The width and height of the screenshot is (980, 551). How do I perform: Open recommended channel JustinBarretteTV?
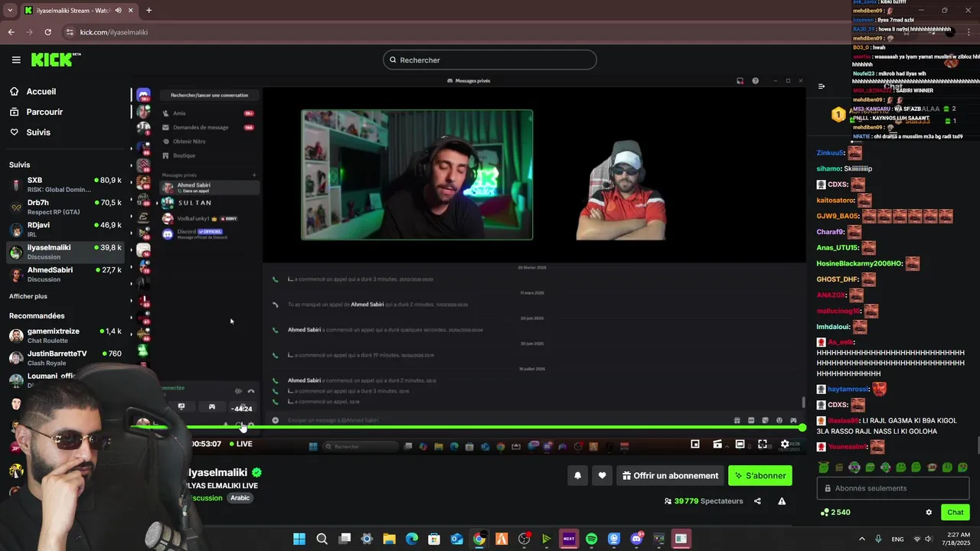(65, 357)
